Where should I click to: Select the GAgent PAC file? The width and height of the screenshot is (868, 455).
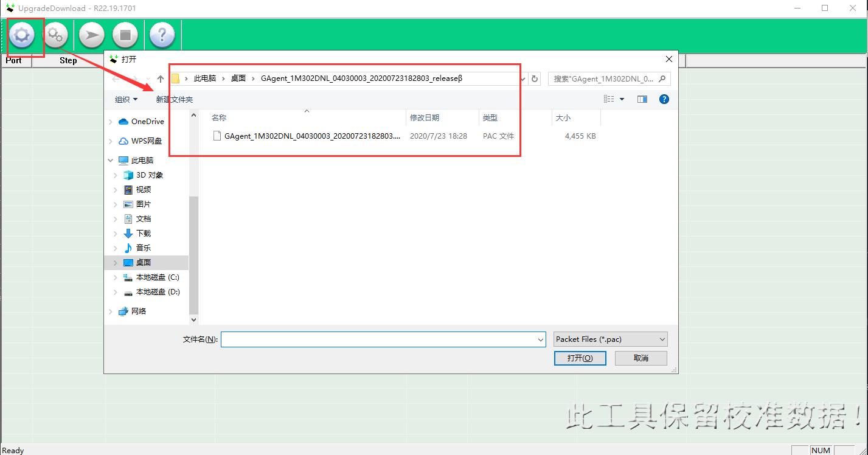coord(312,136)
